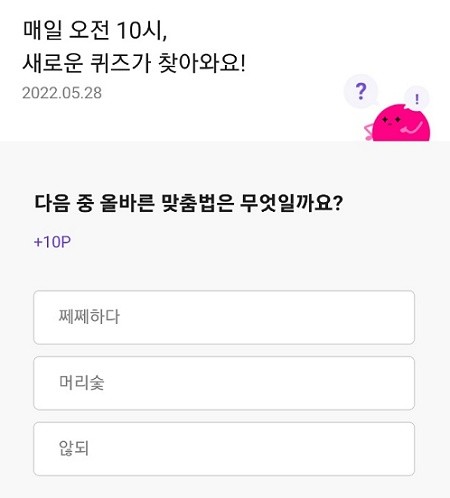Image resolution: width=450 pixels, height=498 pixels.
Task: Click the headline 매일 오전 10시
Action: pos(95,30)
